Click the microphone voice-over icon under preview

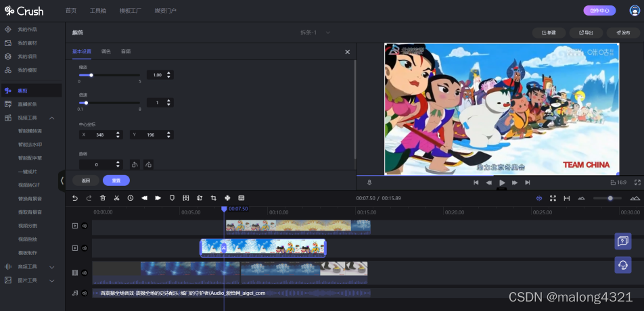click(x=369, y=183)
